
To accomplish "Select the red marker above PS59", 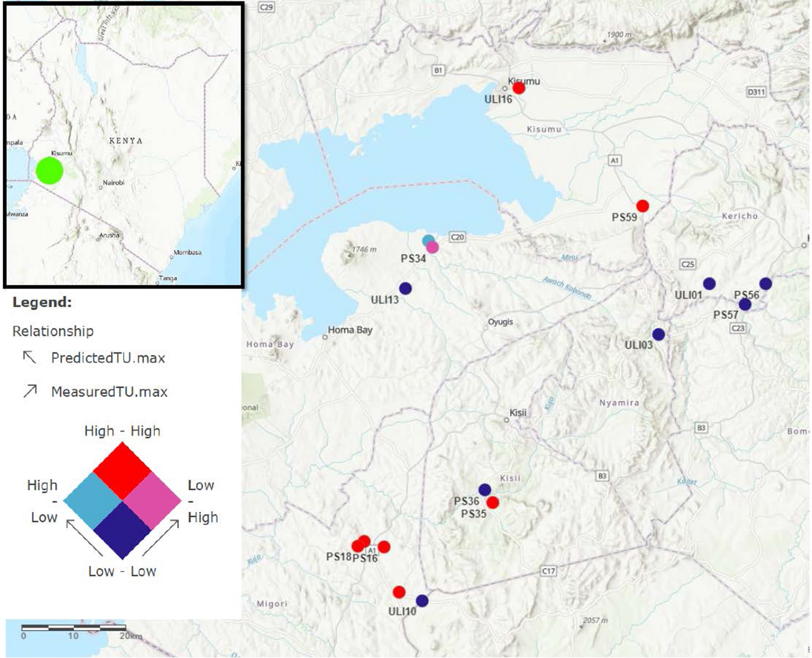I will [643, 206].
